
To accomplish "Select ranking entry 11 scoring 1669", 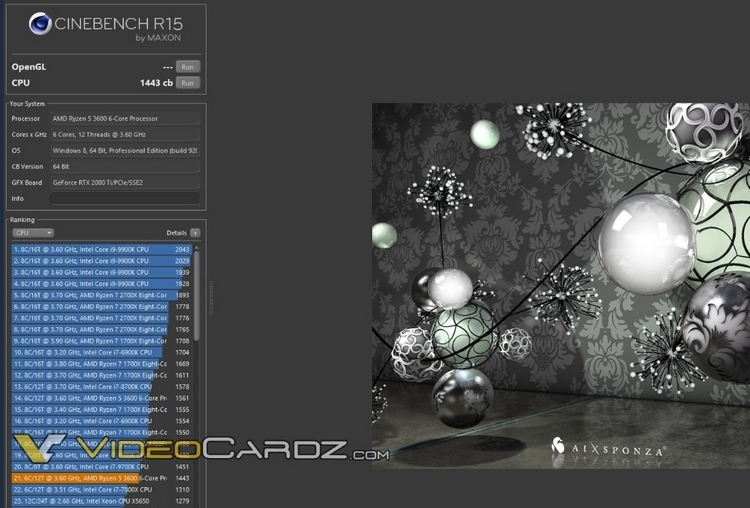I will click(x=101, y=364).
